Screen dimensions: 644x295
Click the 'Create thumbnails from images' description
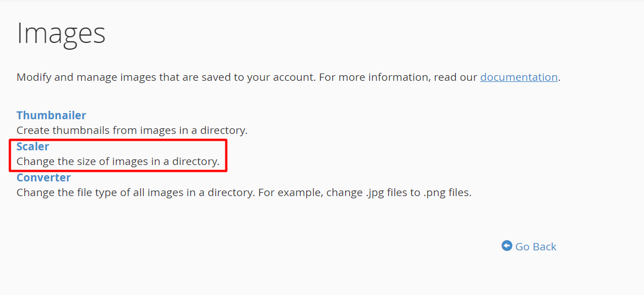pyautogui.click(x=132, y=131)
